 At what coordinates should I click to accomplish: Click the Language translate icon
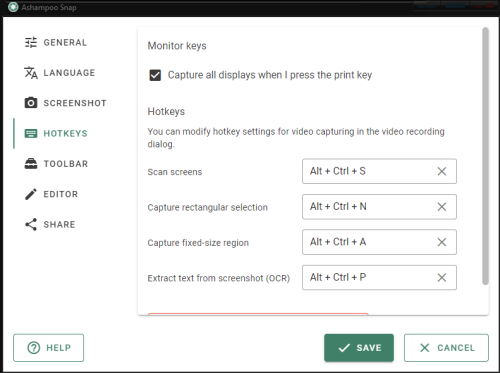tap(31, 73)
